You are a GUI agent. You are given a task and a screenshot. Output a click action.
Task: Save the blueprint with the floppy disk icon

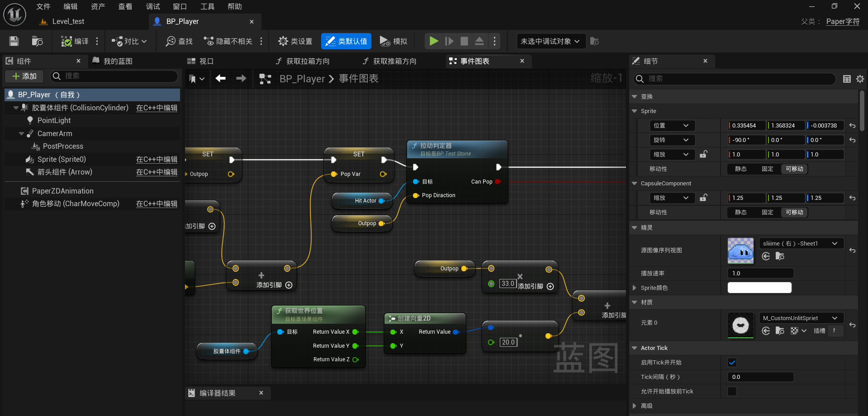(14, 41)
